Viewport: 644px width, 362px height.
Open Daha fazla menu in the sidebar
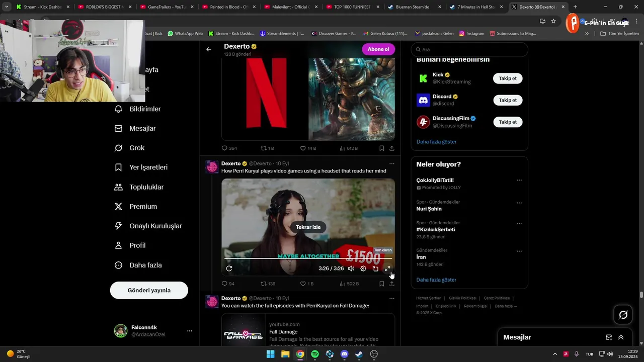[138, 265]
